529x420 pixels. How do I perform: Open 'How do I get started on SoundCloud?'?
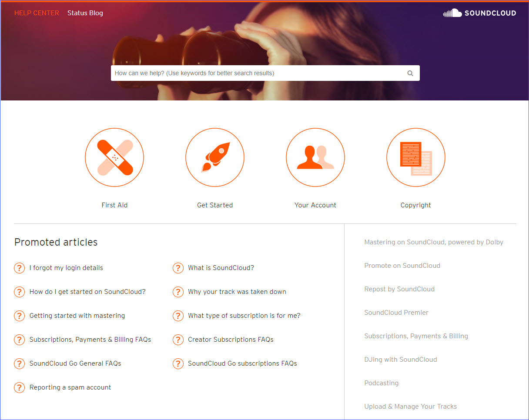coord(87,292)
